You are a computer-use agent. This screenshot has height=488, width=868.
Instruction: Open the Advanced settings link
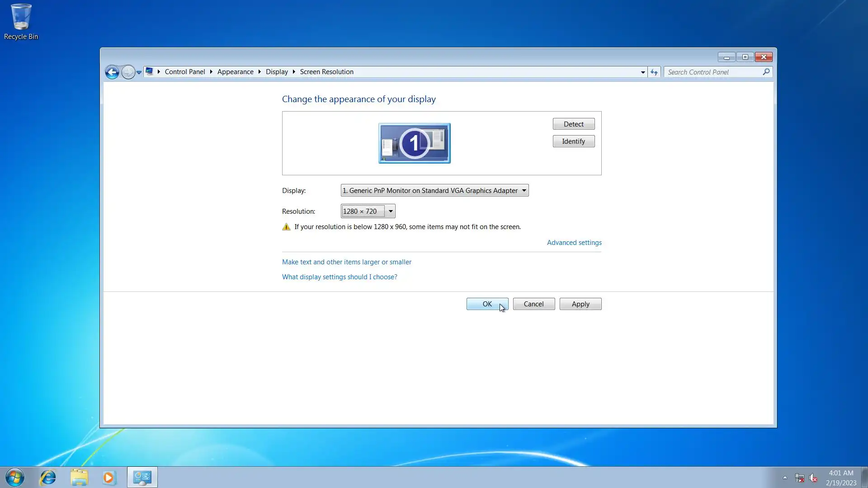point(574,243)
